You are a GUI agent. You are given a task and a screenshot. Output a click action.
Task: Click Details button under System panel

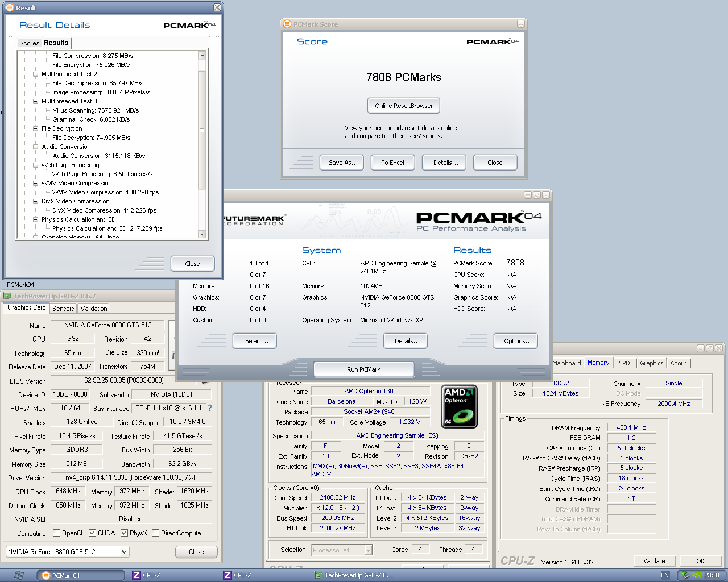pos(407,341)
